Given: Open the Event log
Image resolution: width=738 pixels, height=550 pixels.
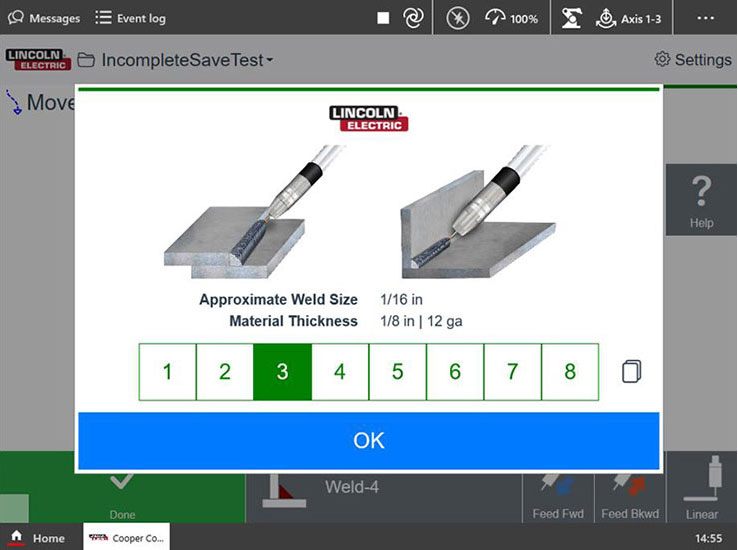Looking at the screenshot, I should [130, 18].
